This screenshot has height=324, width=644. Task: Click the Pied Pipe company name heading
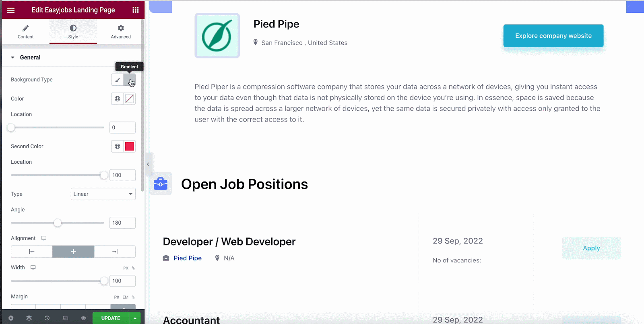(276, 24)
